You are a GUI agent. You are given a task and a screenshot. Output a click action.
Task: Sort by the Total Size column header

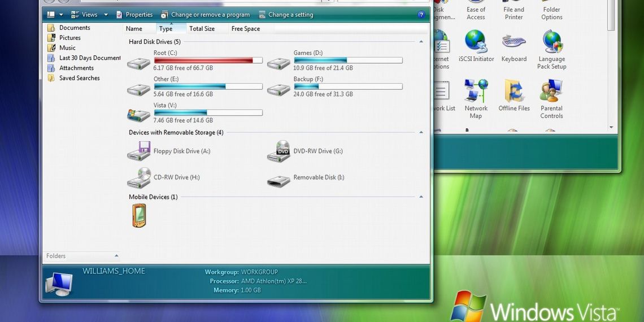click(x=207, y=28)
